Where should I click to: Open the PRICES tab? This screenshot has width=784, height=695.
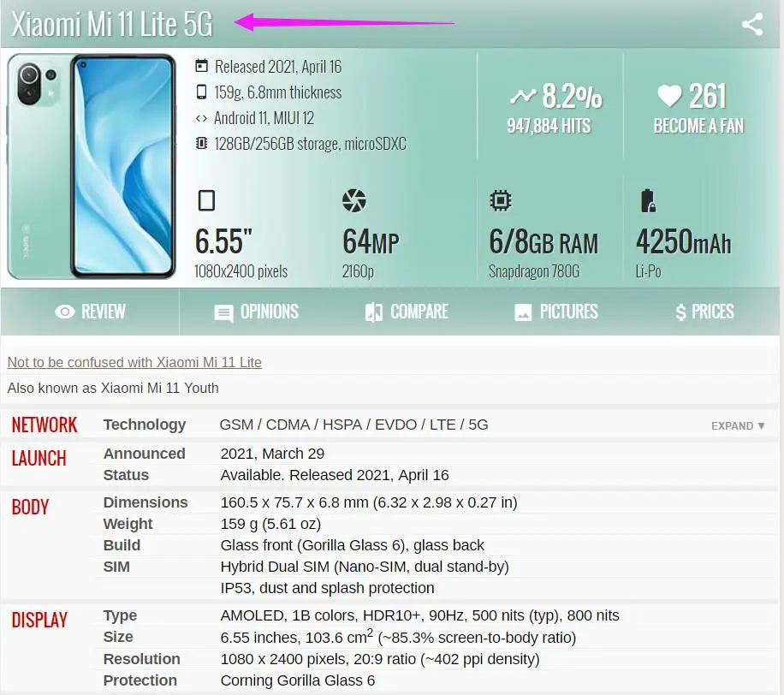click(705, 312)
